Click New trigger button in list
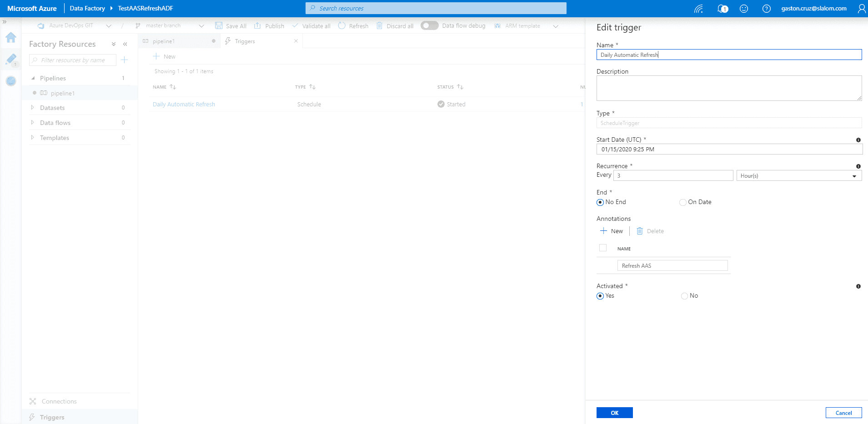Viewport: 868px width, 424px height. pyautogui.click(x=164, y=56)
